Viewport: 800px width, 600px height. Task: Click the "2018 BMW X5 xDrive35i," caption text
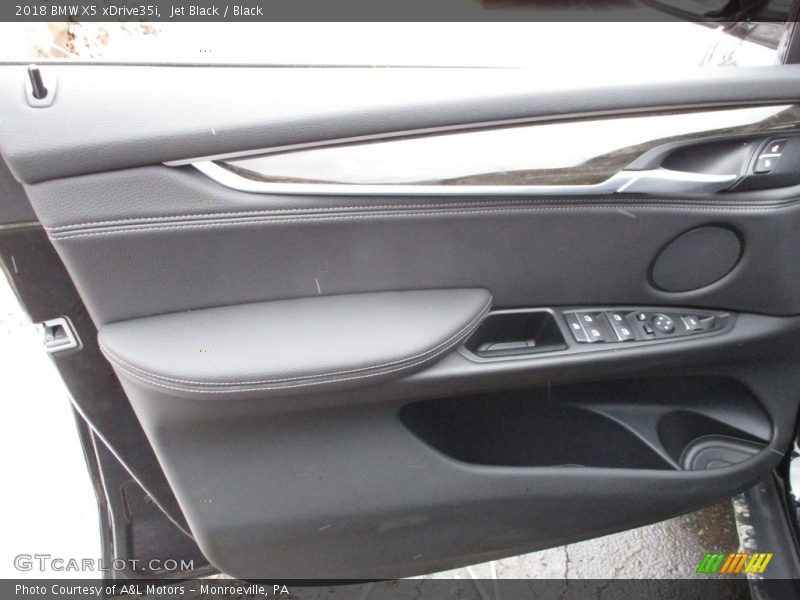click(x=88, y=11)
